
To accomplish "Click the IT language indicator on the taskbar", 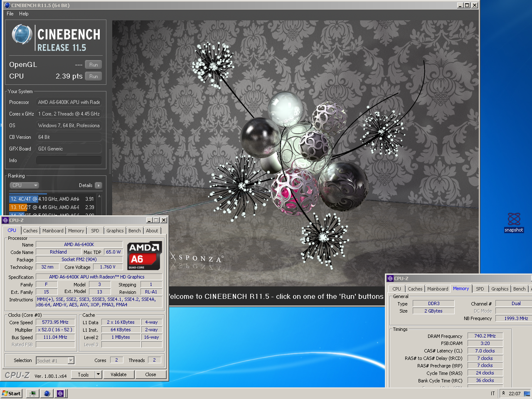I will pos(493,394).
